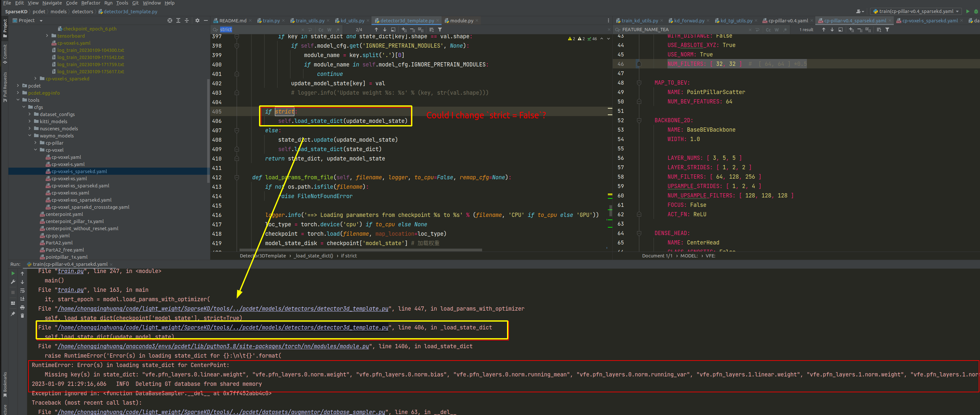
Task: Jump to next 'strict' occurrence arrow
Action: 384,30
